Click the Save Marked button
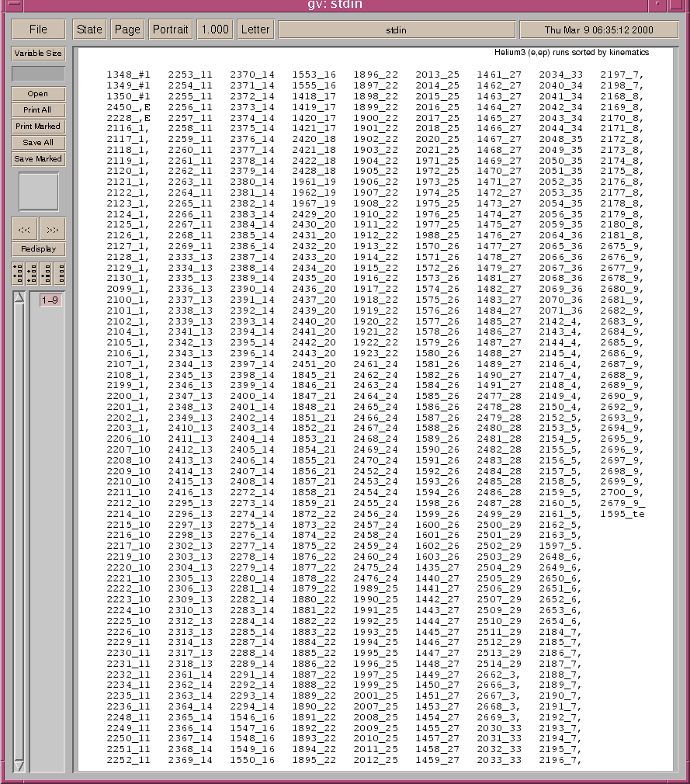Viewport: 690px width, 784px height. click(38, 159)
